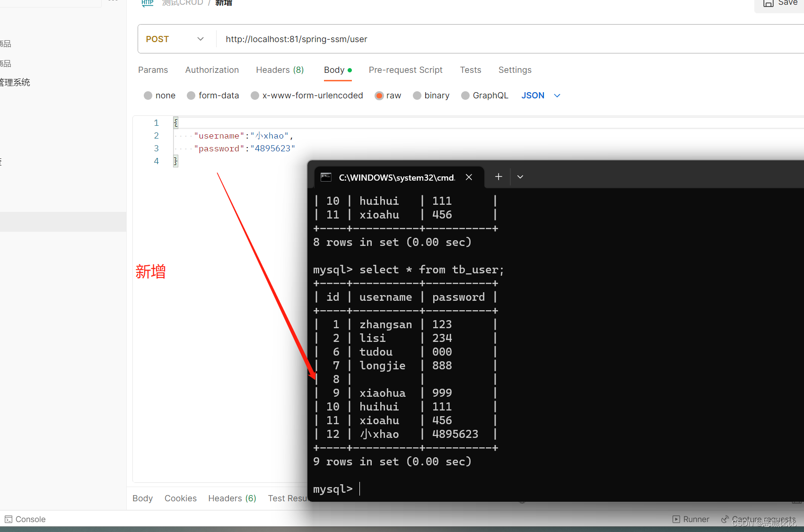The image size is (804, 532).
Task: Click line number 3 in the editor
Action: [x=156, y=148]
